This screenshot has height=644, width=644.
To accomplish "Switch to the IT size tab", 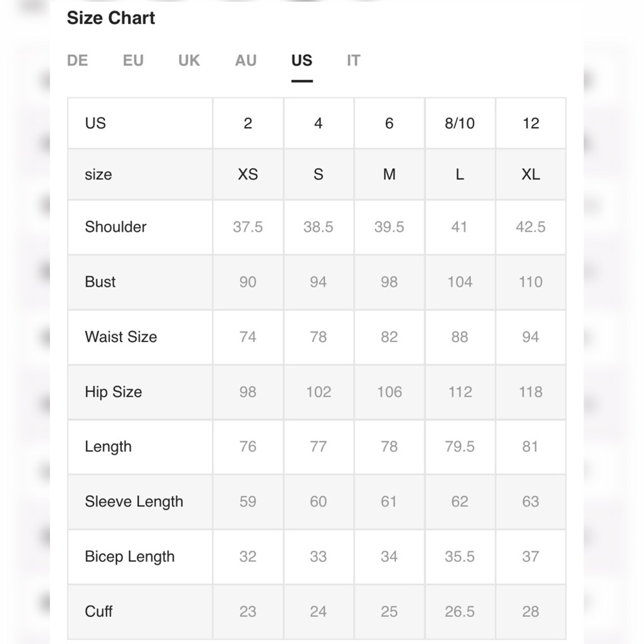I will point(354,61).
